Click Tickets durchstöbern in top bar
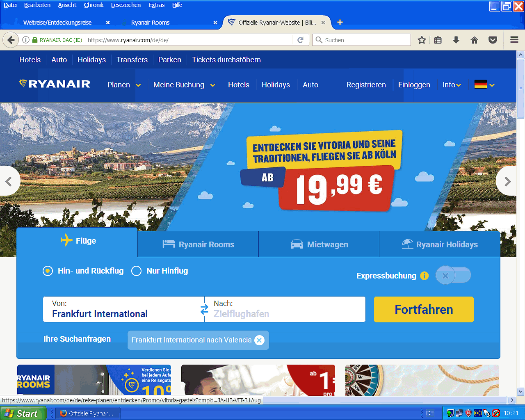 (x=226, y=60)
